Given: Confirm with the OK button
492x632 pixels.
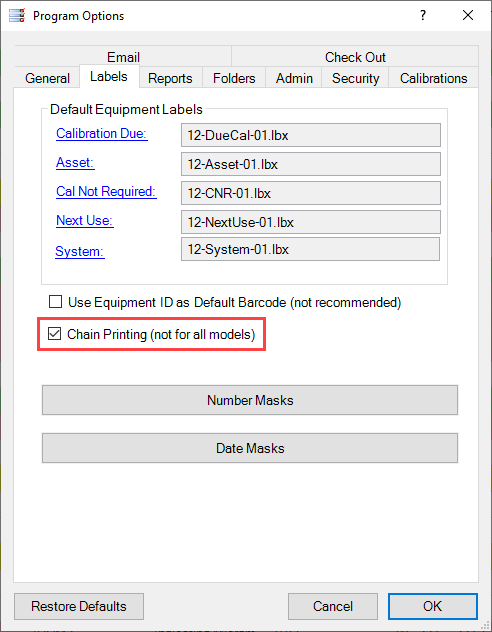Looking at the screenshot, I should [x=433, y=606].
